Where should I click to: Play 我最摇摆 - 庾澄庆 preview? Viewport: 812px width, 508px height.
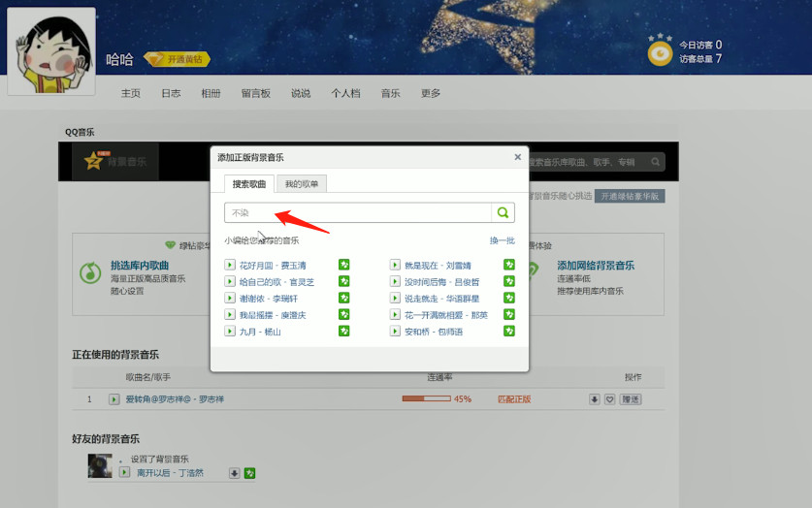point(230,314)
